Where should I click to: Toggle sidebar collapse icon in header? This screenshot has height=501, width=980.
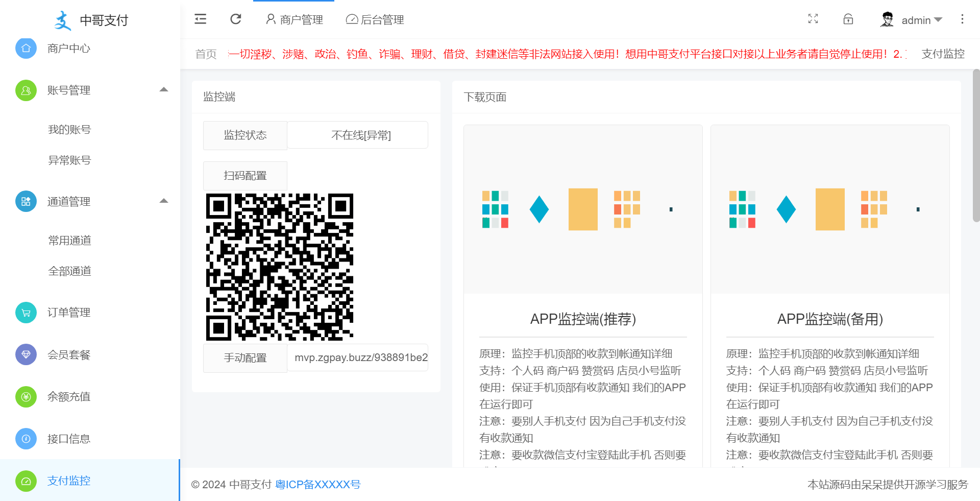[x=201, y=19]
